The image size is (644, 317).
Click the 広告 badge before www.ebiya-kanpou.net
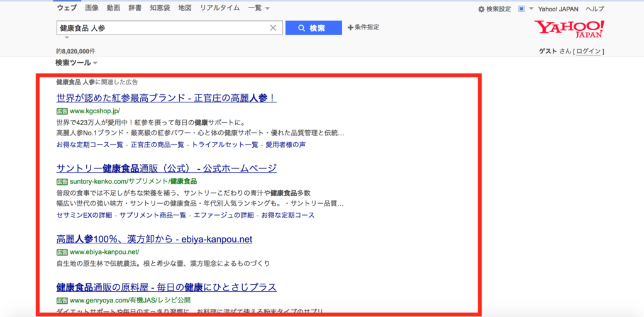coord(62,252)
